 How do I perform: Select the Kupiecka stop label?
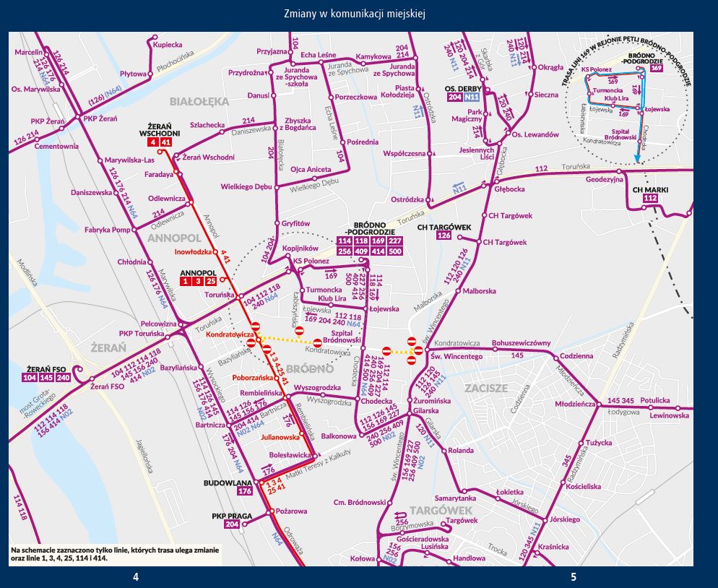tap(168, 45)
